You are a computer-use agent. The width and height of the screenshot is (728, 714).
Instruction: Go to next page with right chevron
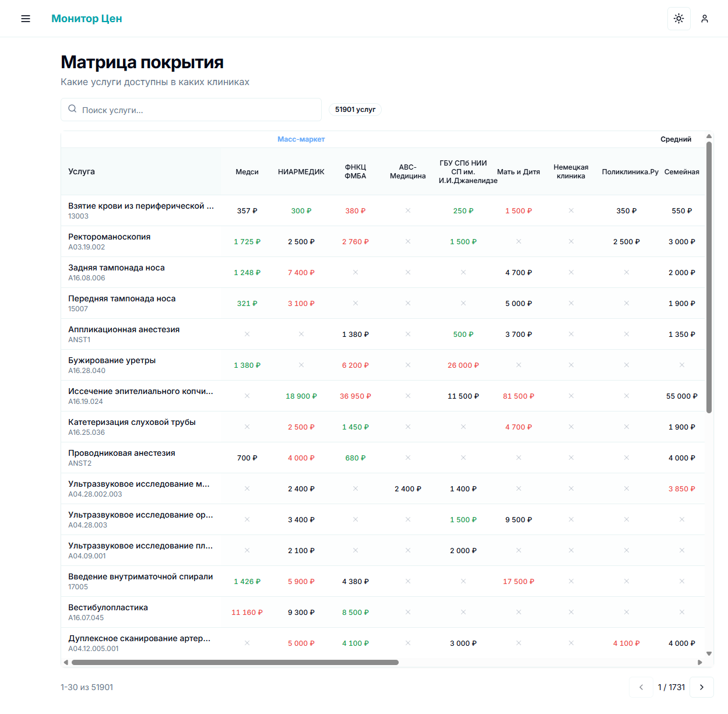pos(701,687)
